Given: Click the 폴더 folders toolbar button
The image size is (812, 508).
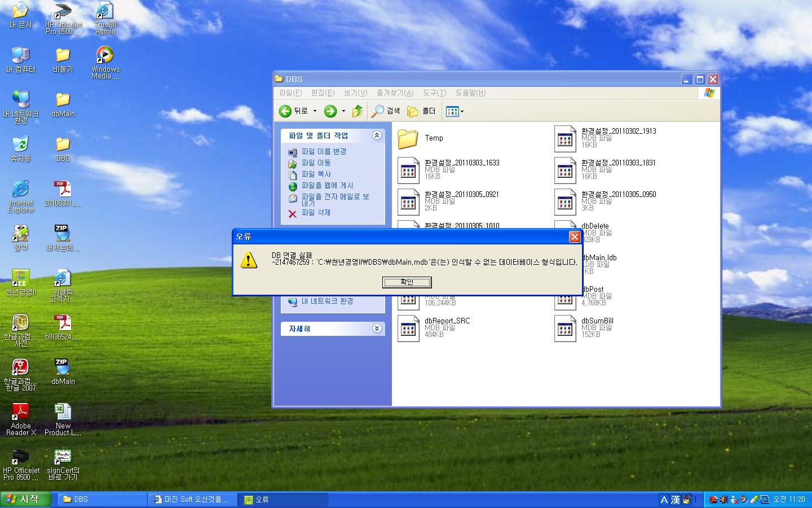Looking at the screenshot, I should pos(422,111).
